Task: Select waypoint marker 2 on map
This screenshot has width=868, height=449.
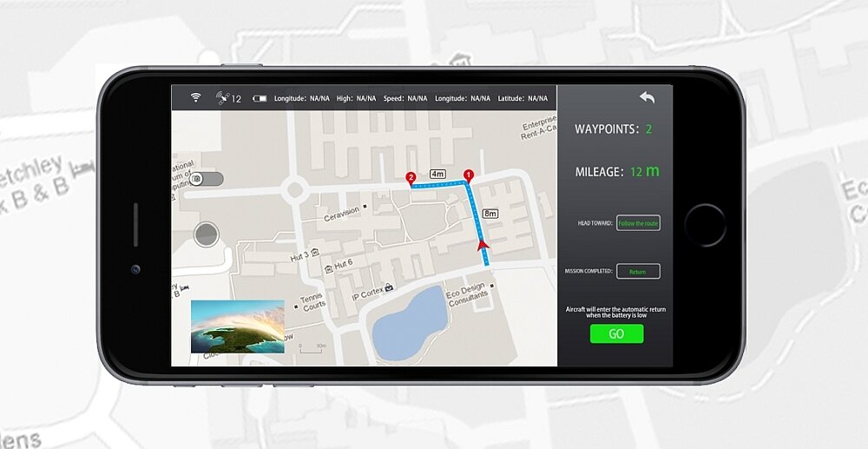Action: 411,178
